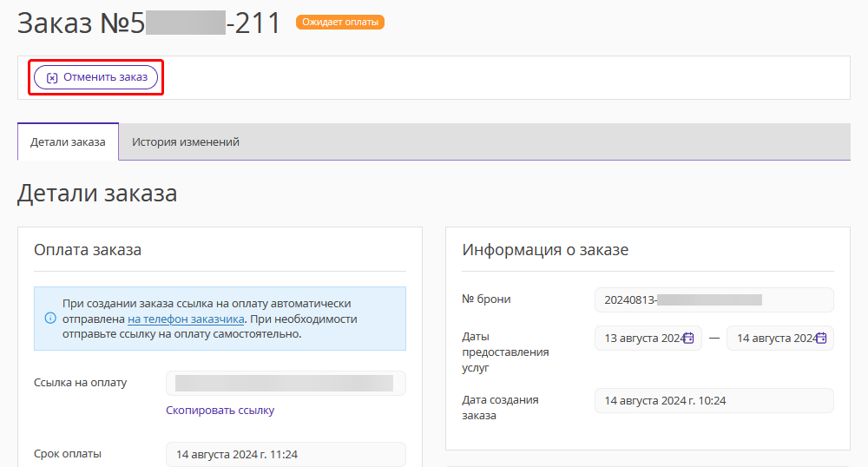Click the Ссылка на оплату label

(x=80, y=382)
